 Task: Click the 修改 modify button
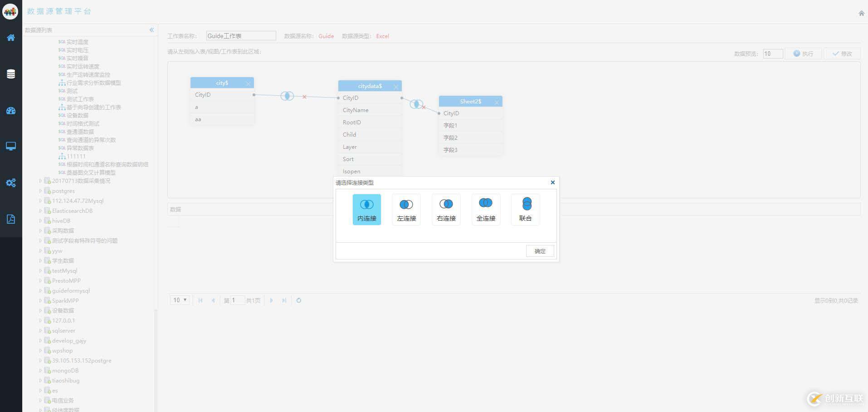842,54
